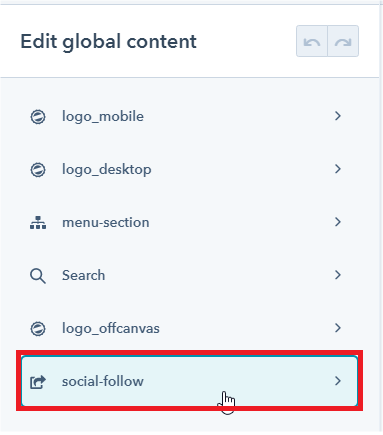The image size is (383, 435).
Task: Expand social-follow with its chevron
Action: (338, 381)
